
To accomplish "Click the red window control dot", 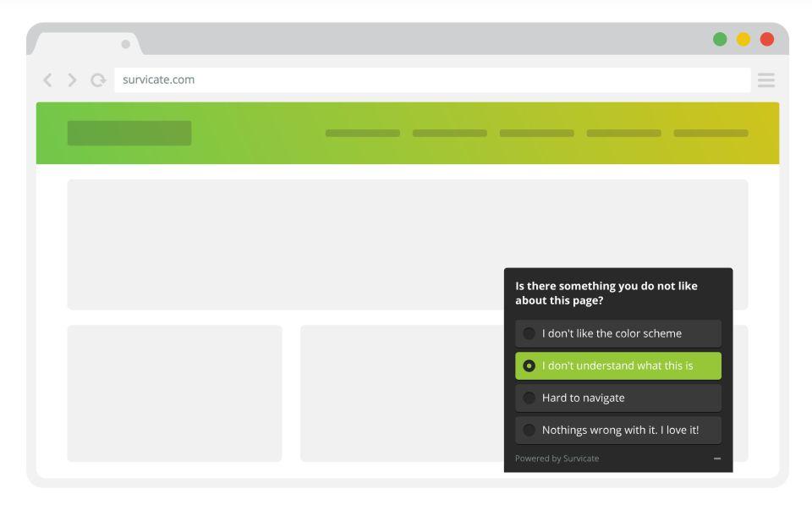I will 767,40.
